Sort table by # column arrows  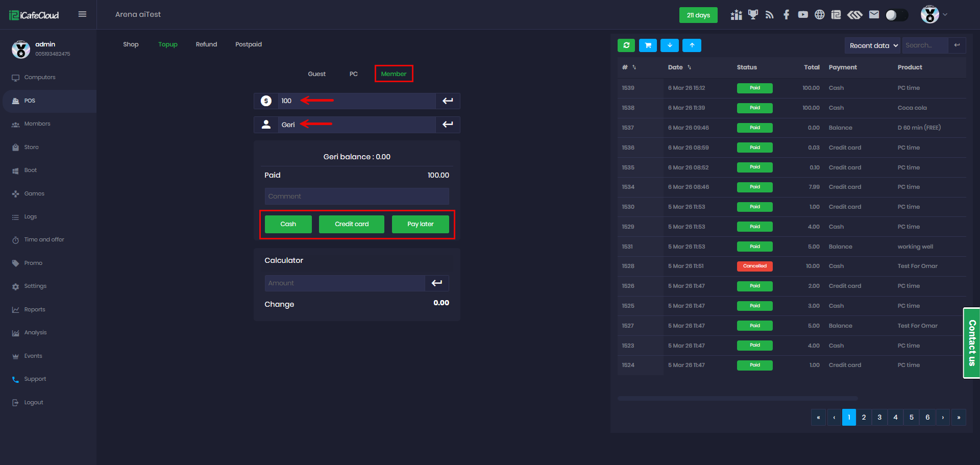634,67
